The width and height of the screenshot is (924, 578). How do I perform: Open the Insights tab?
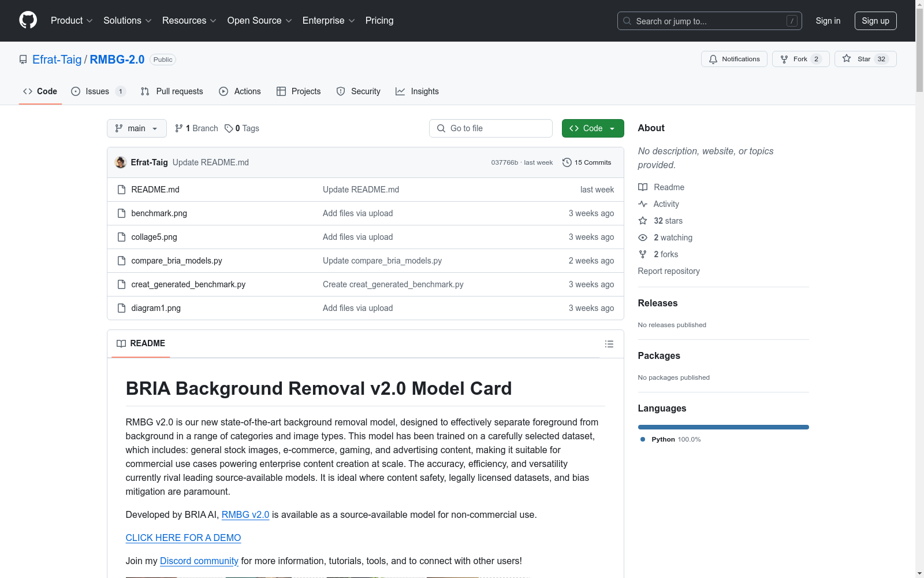pos(417,91)
